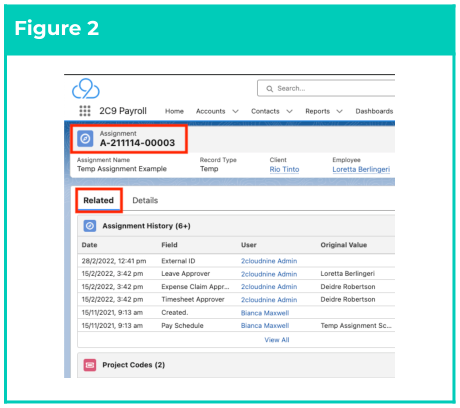Viewport: 460px width, 408px height.
Task: Click the Original Value column header
Action: [344, 245]
